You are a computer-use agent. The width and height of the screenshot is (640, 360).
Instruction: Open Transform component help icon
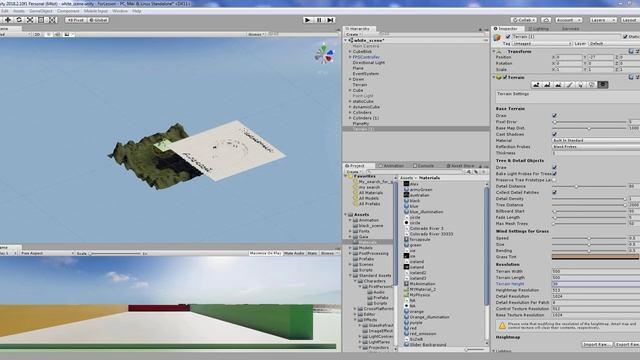[x=631, y=51]
